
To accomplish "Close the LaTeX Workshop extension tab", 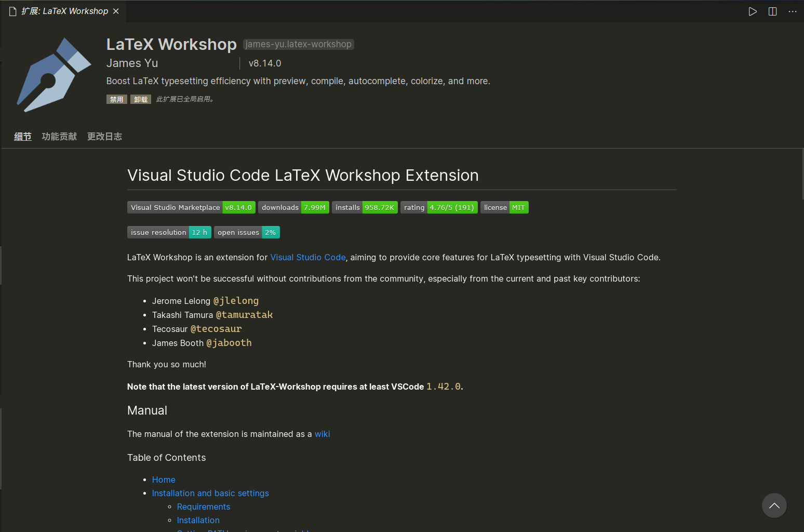I will (x=116, y=11).
